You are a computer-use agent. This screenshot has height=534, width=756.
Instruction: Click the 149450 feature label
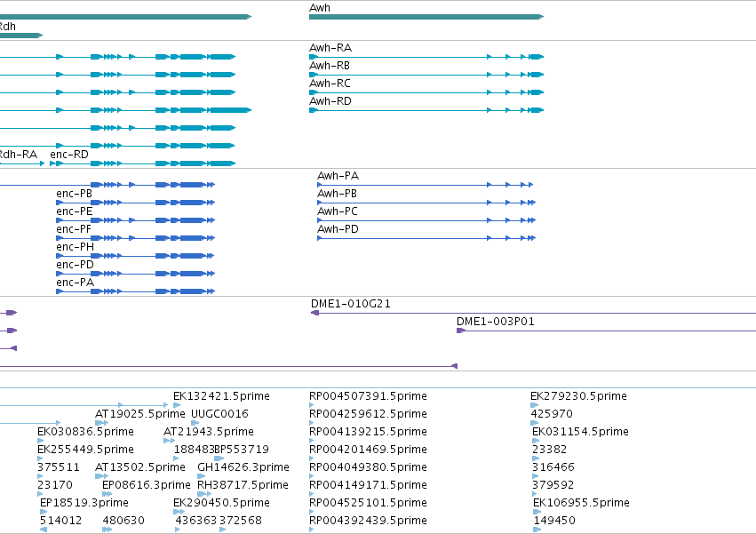(554, 522)
